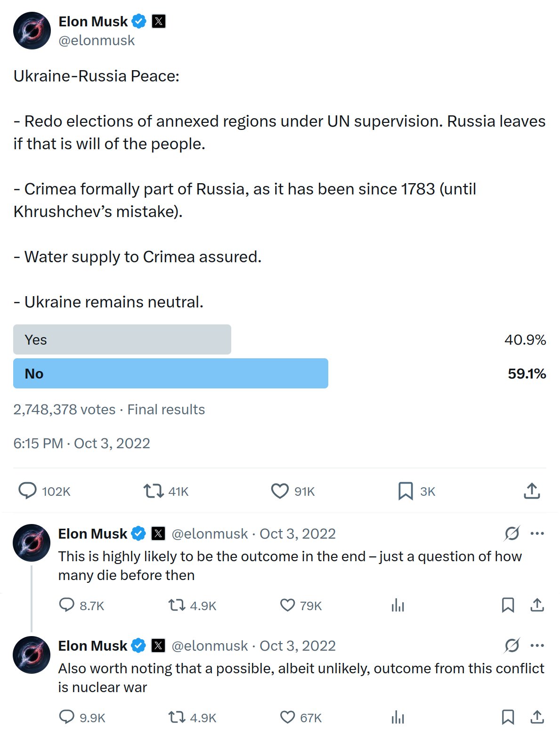Open the @elonmusk handle in the main tweet
This screenshot has width=560, height=734.
pyautogui.click(x=97, y=40)
